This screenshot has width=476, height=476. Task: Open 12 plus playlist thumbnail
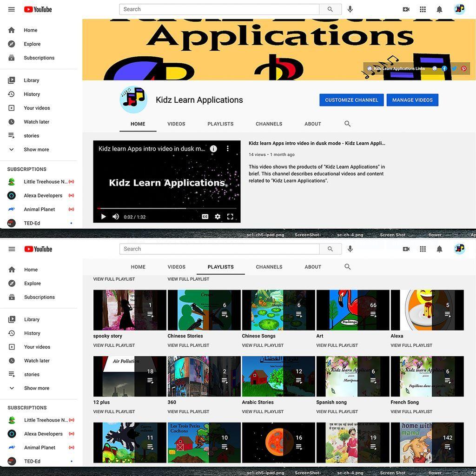click(x=130, y=377)
